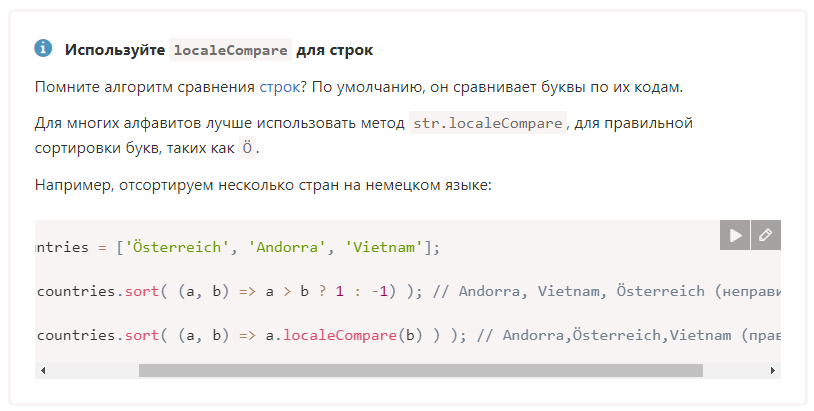Click the first sort method call
Screen dimensions: 814x411
pyautogui.click(x=141, y=291)
